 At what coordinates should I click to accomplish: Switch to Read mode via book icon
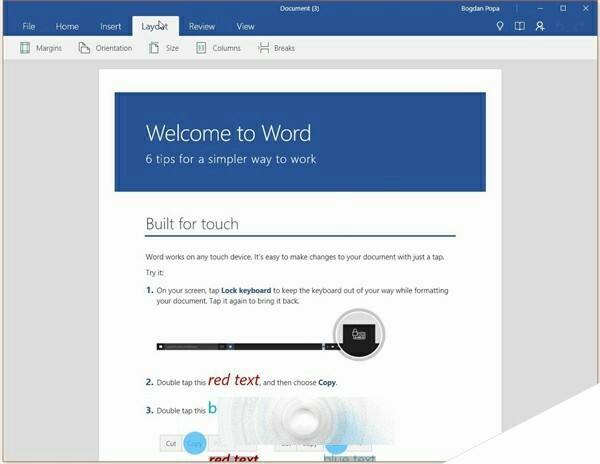(x=519, y=26)
